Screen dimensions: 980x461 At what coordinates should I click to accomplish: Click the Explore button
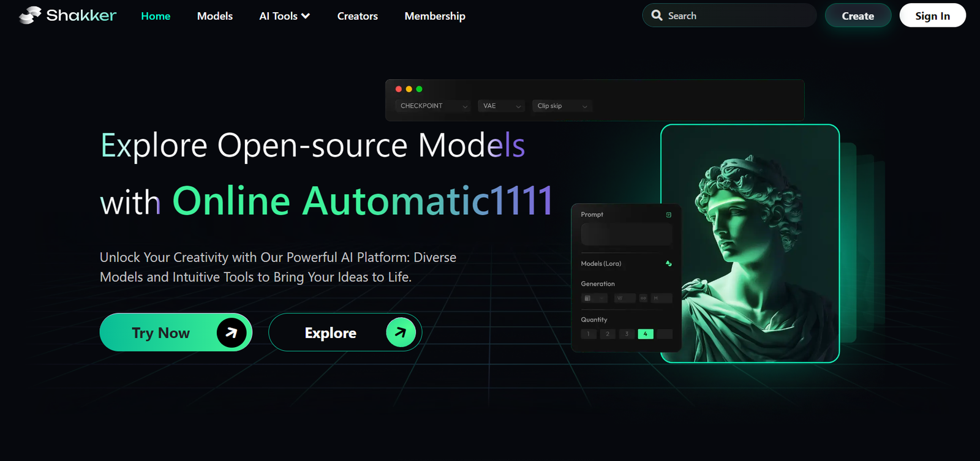click(x=345, y=332)
